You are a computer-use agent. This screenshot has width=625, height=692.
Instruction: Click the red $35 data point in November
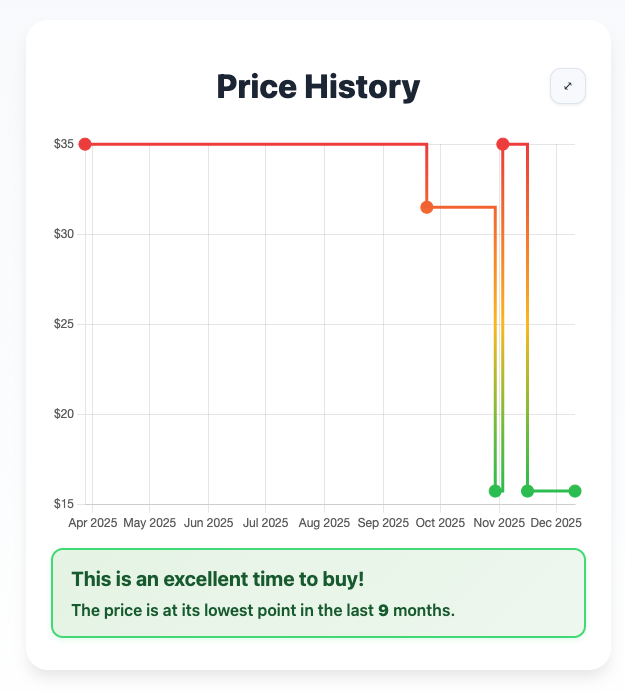[x=503, y=144]
